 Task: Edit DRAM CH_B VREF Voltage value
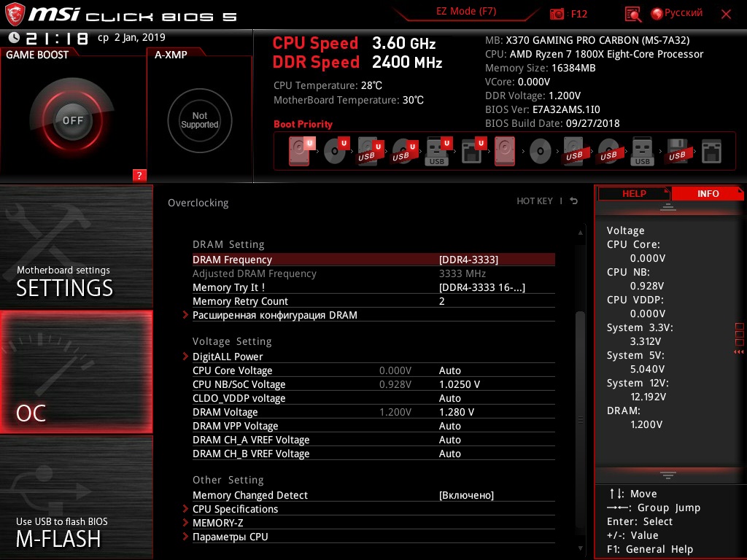pyautogui.click(x=449, y=454)
